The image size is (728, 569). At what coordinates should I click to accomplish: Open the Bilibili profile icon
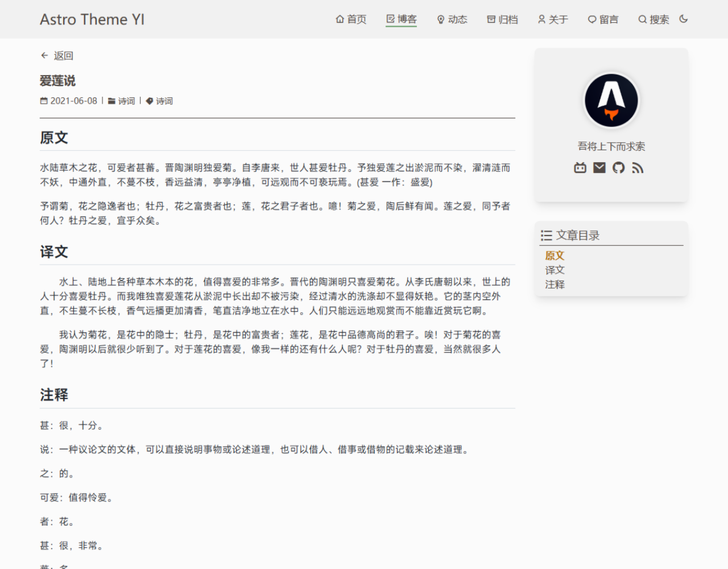(x=580, y=168)
